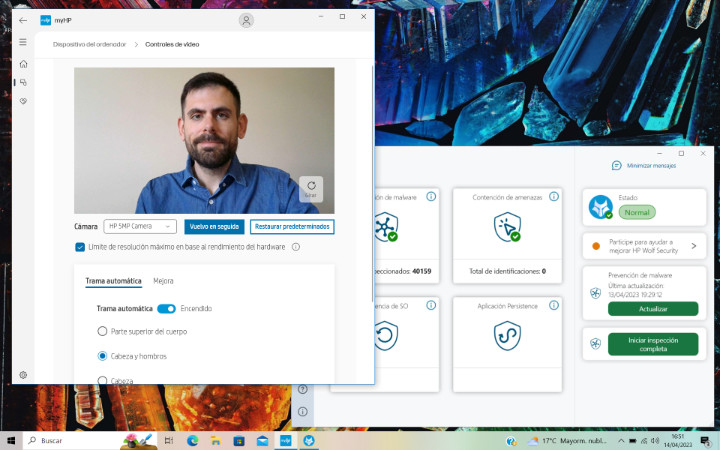Switch to myHP taskbar icon
The width and height of the screenshot is (720, 450).
(286, 441)
